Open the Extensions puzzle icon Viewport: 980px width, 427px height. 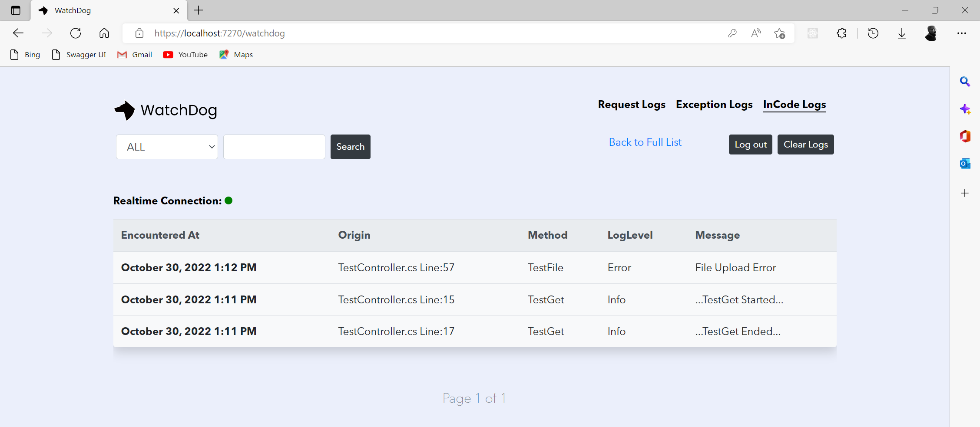point(842,33)
